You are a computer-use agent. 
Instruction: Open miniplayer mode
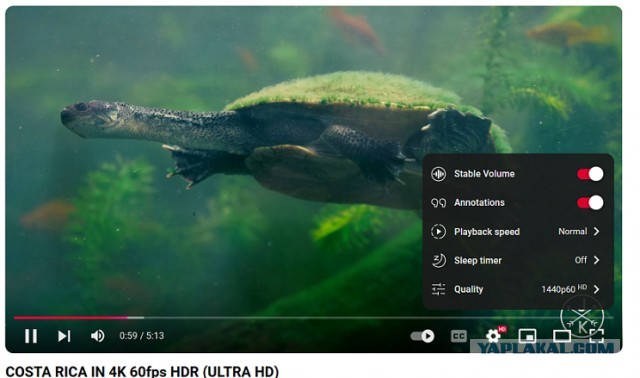pos(527,336)
